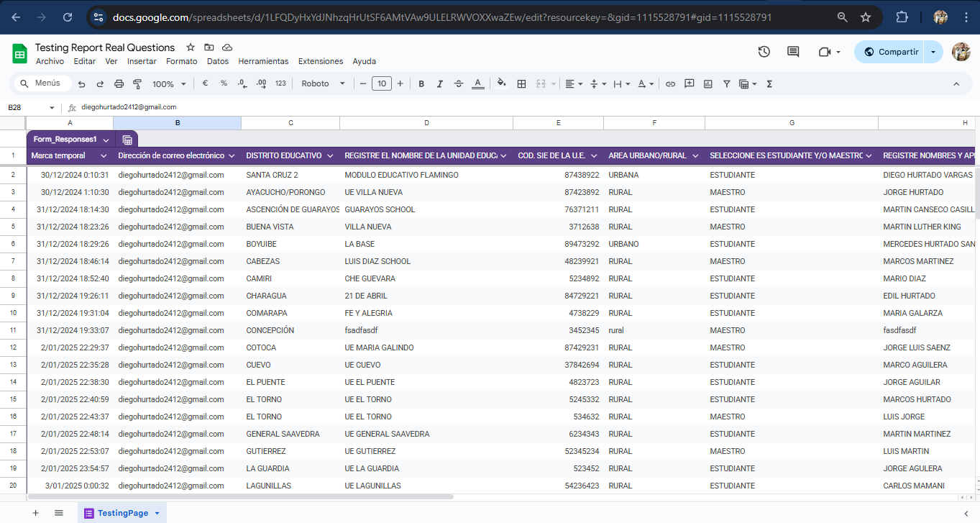Open text wrapping dropdown
This screenshot has width=980, height=523.
pos(622,84)
